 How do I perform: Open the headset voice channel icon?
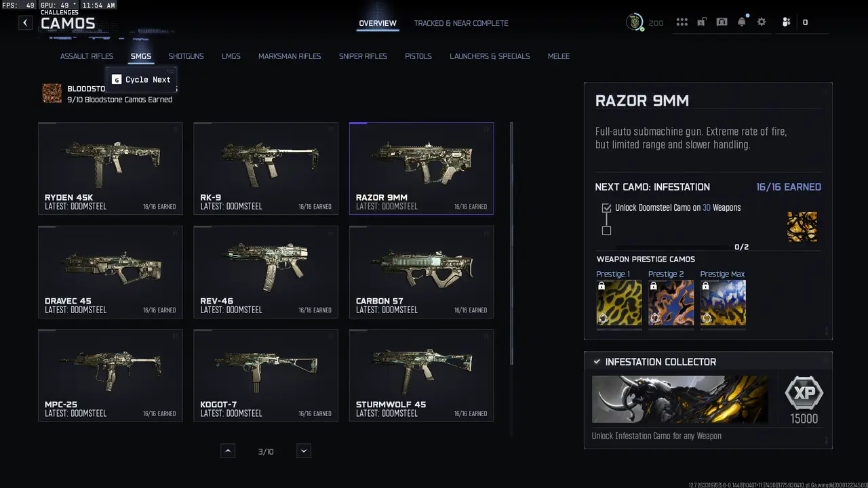point(722,22)
